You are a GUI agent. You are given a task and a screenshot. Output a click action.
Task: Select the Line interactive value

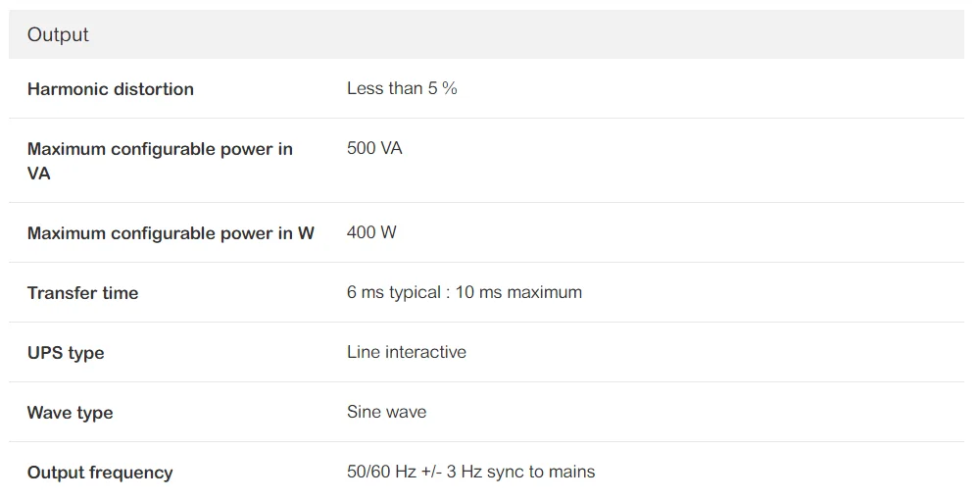pyautogui.click(x=406, y=352)
